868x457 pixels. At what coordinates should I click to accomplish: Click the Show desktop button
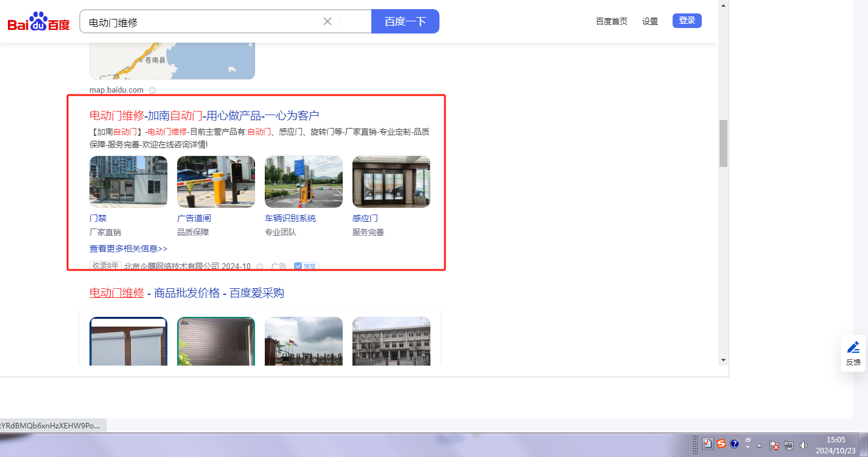(863, 445)
